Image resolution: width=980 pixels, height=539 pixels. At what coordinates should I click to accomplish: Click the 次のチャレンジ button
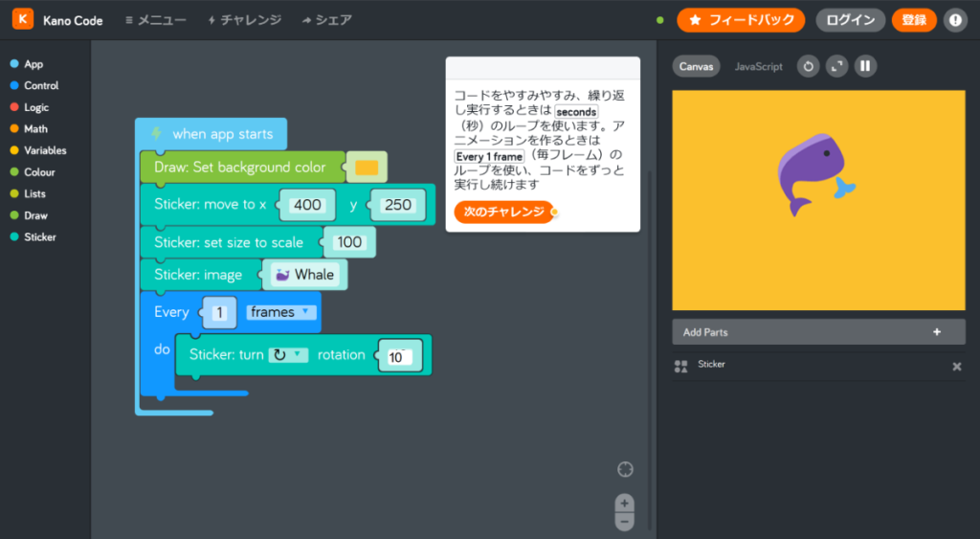tap(503, 212)
